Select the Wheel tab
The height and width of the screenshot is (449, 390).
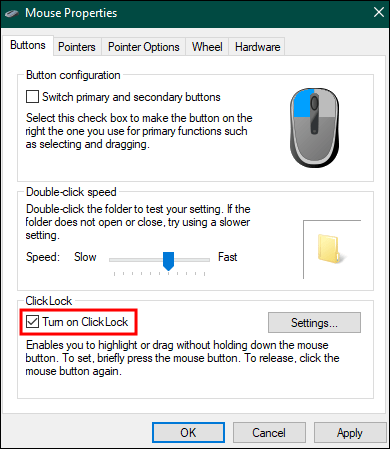207,47
